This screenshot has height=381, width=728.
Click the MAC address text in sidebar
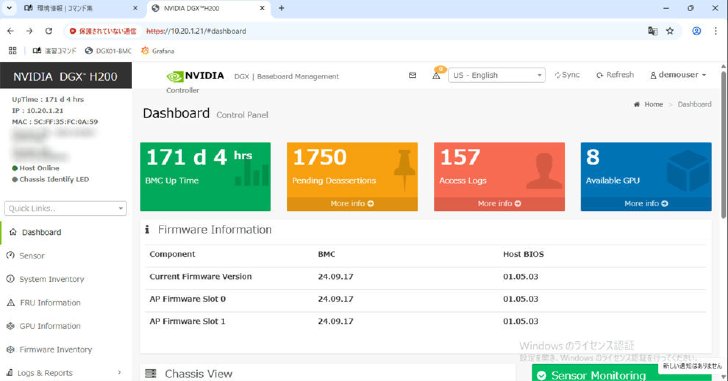[55, 122]
